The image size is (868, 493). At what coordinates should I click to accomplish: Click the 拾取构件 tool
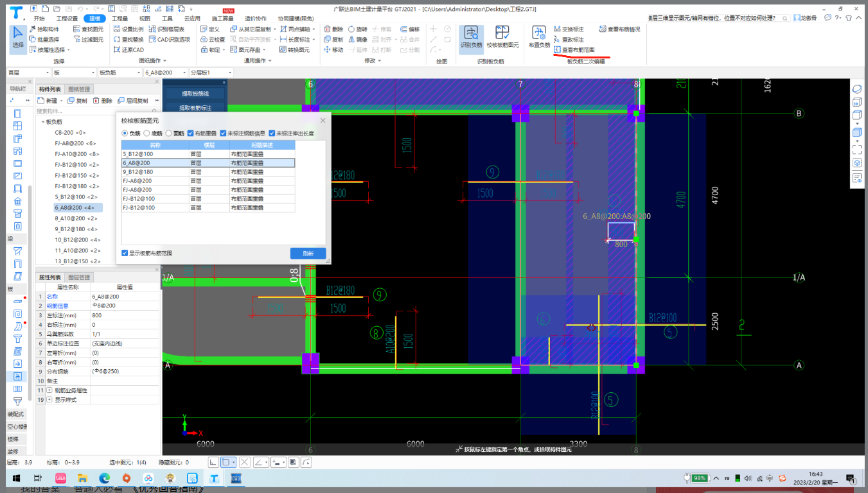[x=44, y=30]
